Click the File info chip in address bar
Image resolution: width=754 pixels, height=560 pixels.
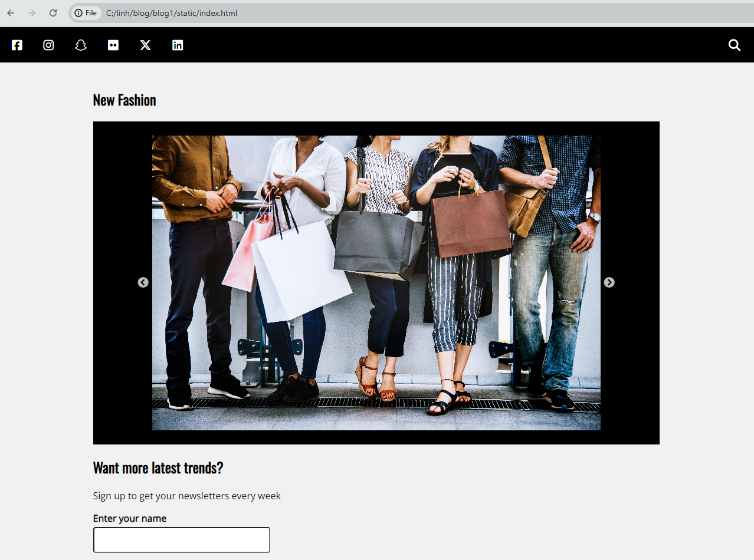[86, 13]
